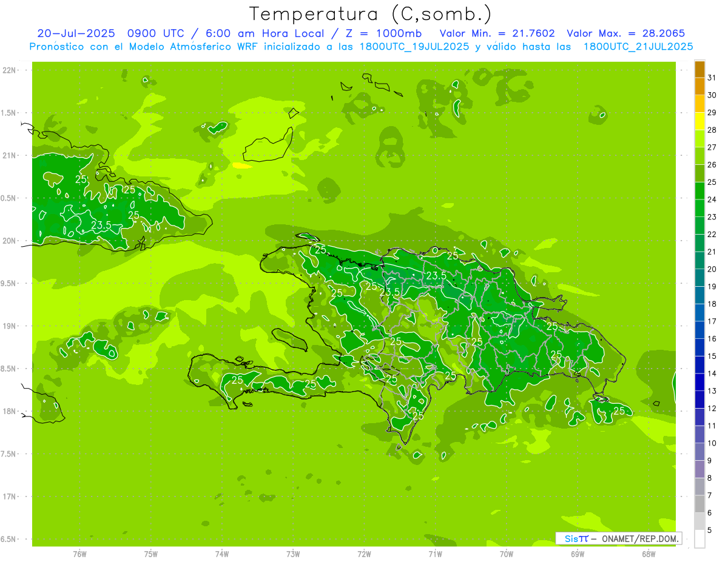Click the "30" colorbar label
The height and width of the screenshot is (562, 728).
[712, 95]
